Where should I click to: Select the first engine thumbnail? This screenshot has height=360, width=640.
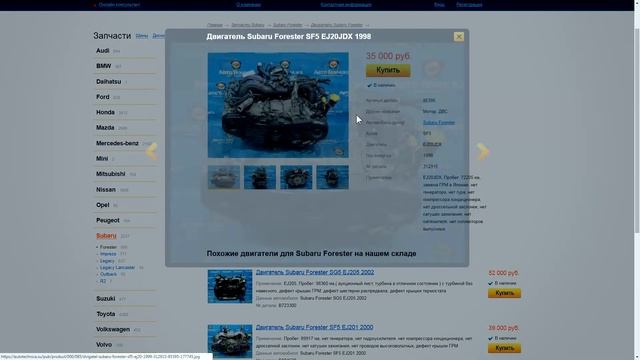coord(224,177)
